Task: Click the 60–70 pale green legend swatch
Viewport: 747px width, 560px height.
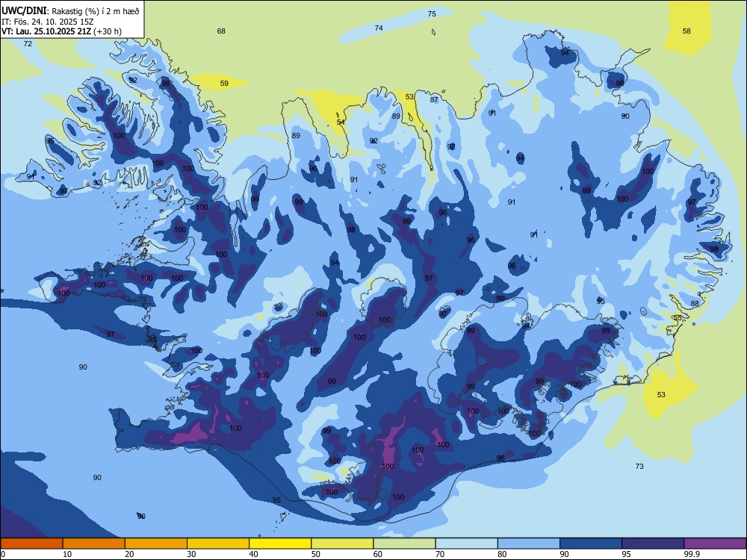Action: pos(404,544)
